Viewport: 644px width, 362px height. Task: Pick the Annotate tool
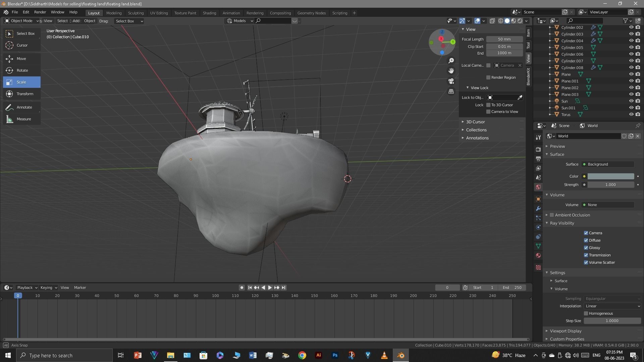point(22,107)
